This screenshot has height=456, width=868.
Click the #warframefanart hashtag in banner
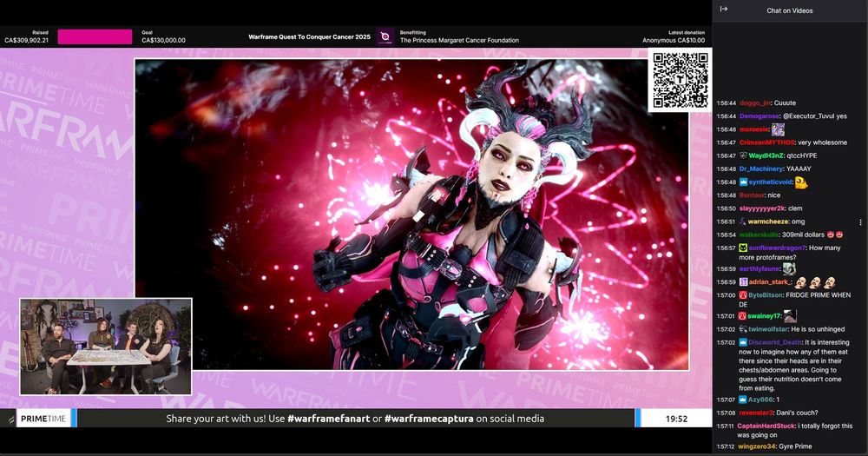[329, 419]
